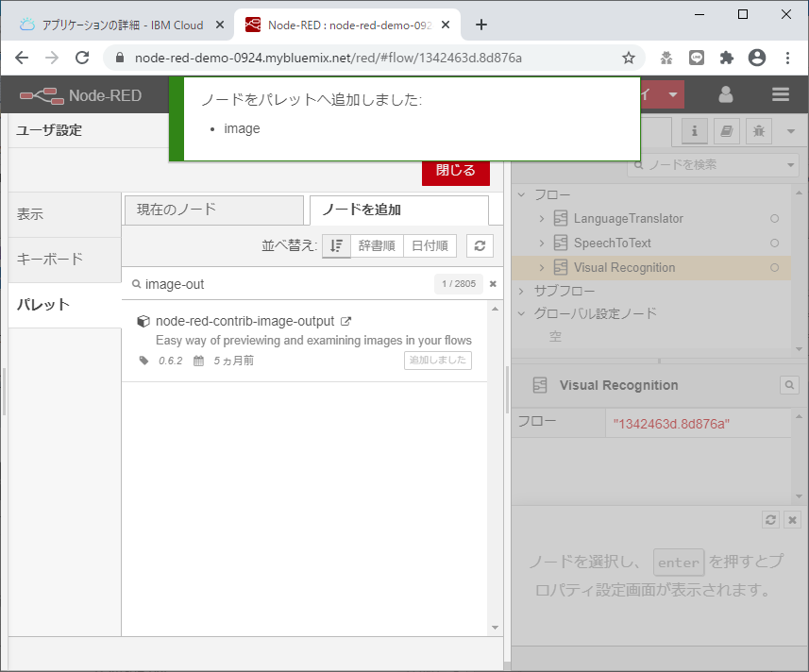Clear the image-out search field

[x=492, y=283]
